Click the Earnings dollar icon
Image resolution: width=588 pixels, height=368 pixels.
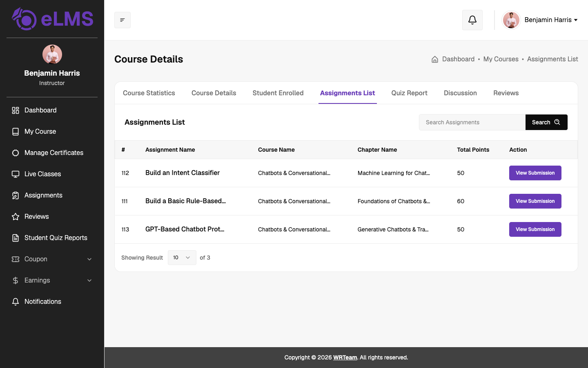click(x=16, y=280)
